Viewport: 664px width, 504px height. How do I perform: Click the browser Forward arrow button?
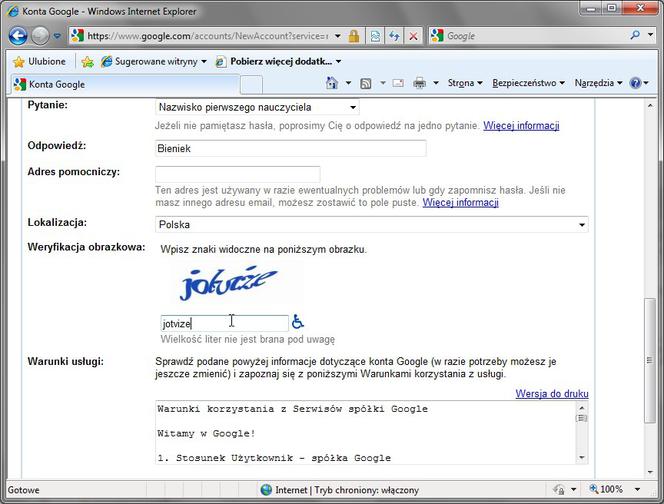click(x=40, y=36)
